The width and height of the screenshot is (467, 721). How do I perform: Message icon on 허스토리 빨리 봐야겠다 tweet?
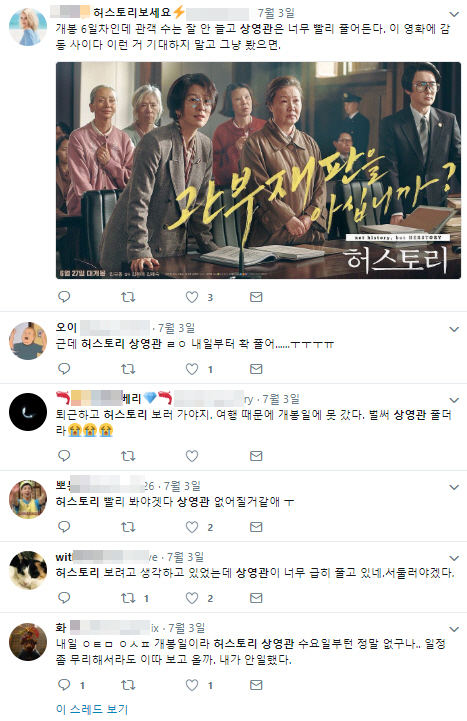pyautogui.click(x=256, y=527)
